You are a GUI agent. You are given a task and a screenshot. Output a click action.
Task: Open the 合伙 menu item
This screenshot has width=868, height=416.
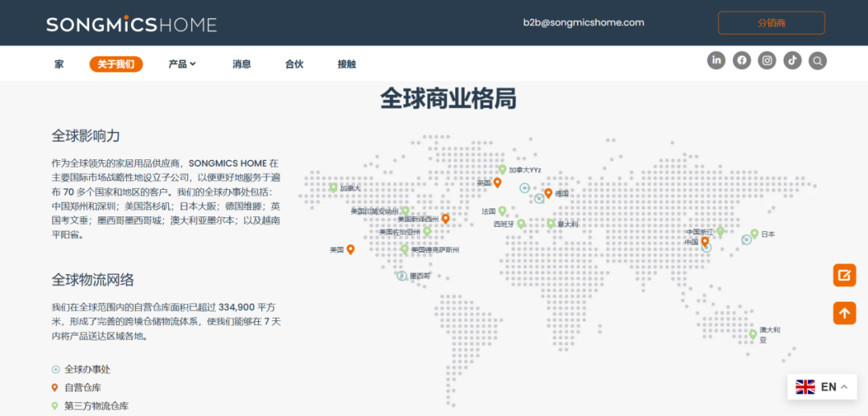[294, 64]
